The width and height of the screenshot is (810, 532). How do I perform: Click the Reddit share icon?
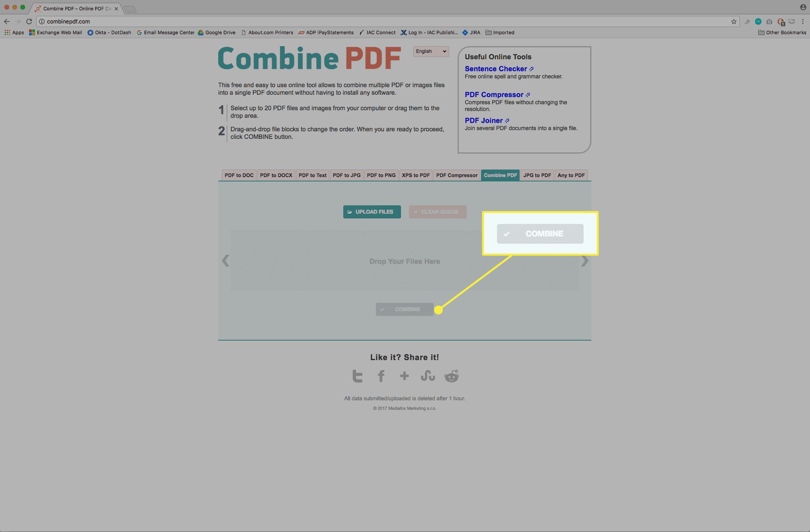452,375
